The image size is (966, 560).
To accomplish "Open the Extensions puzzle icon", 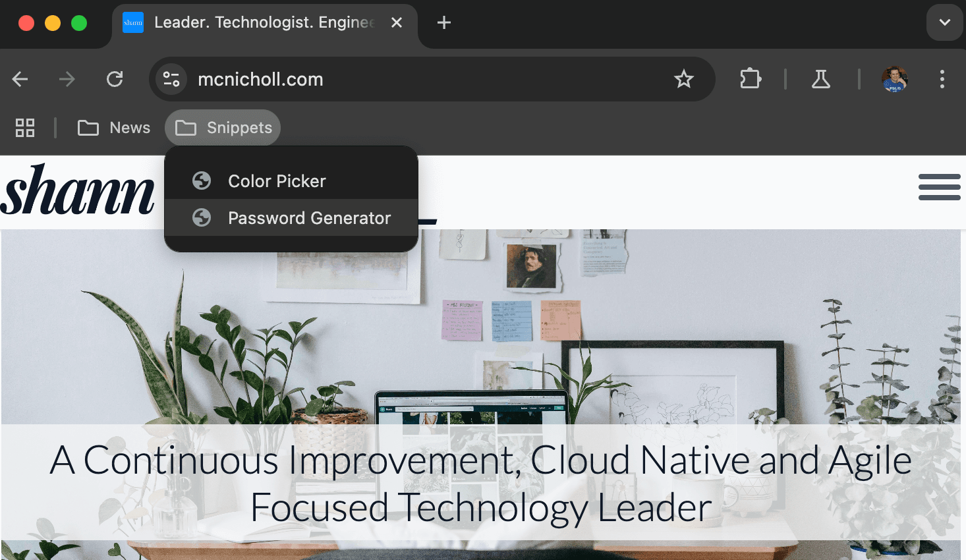I will click(751, 79).
